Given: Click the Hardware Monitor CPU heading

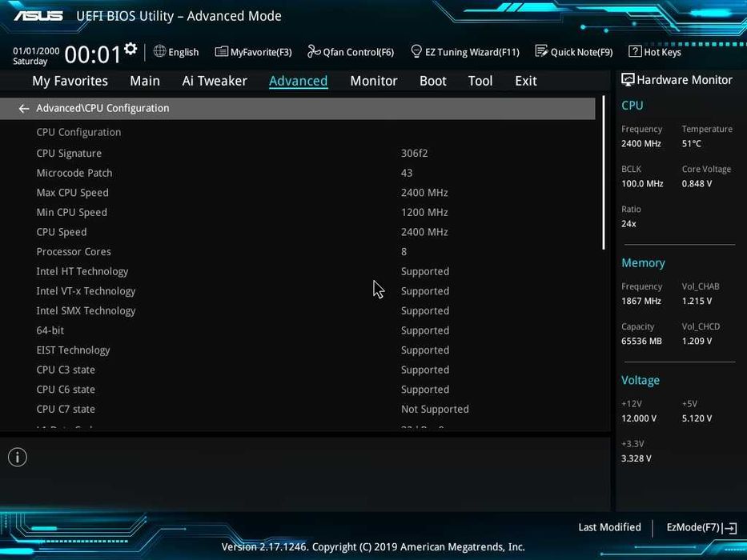Looking at the screenshot, I should coord(632,106).
